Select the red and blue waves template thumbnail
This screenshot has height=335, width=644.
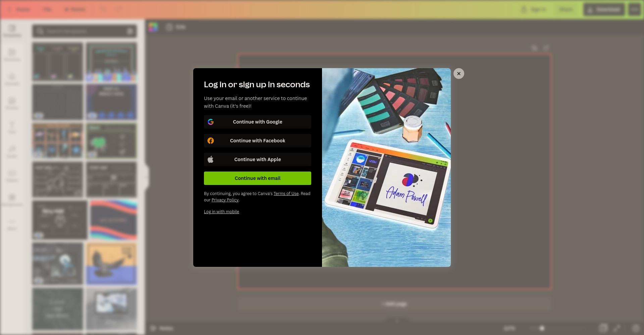pos(113,220)
